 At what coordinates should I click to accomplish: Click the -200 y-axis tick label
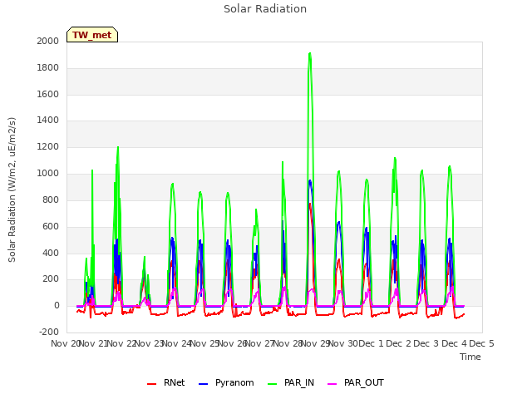49,332
